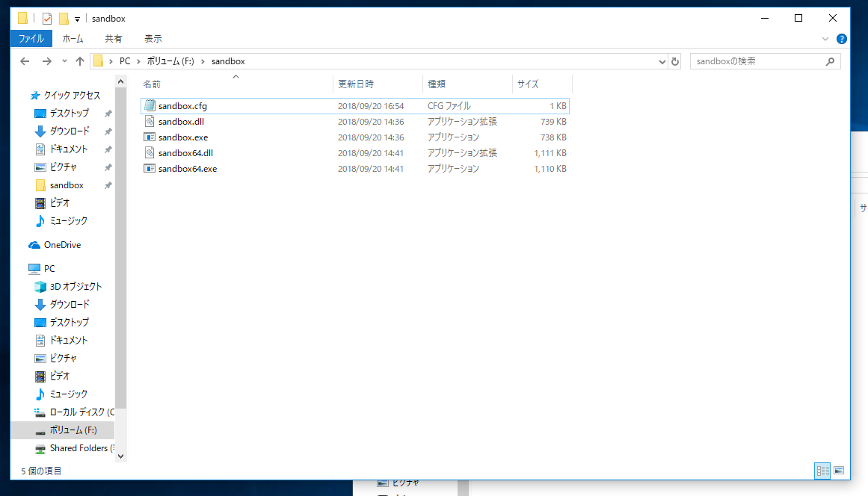Open ローカル ディスク (C drive
The width and height of the screenshot is (868, 496).
pyautogui.click(x=82, y=412)
